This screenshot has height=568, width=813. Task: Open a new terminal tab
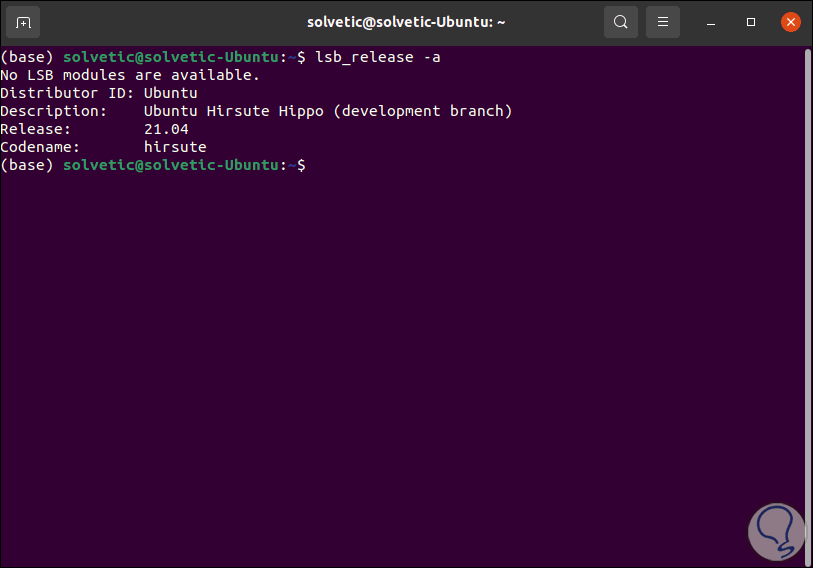pos(23,22)
